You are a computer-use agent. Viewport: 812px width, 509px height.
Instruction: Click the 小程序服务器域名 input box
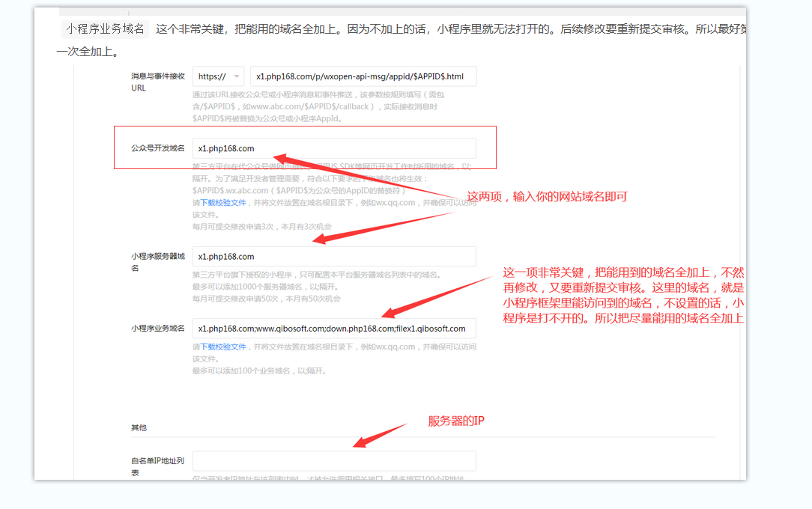(333, 256)
